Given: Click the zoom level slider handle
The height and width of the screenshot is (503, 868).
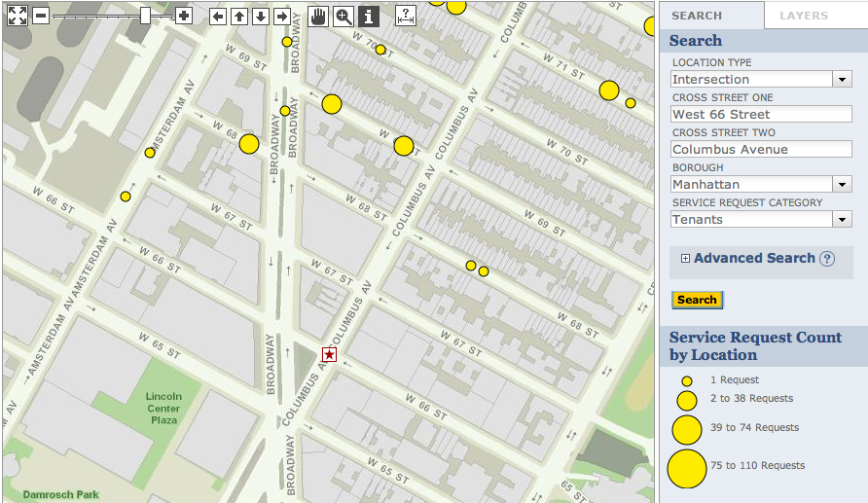Looking at the screenshot, I should click(145, 16).
